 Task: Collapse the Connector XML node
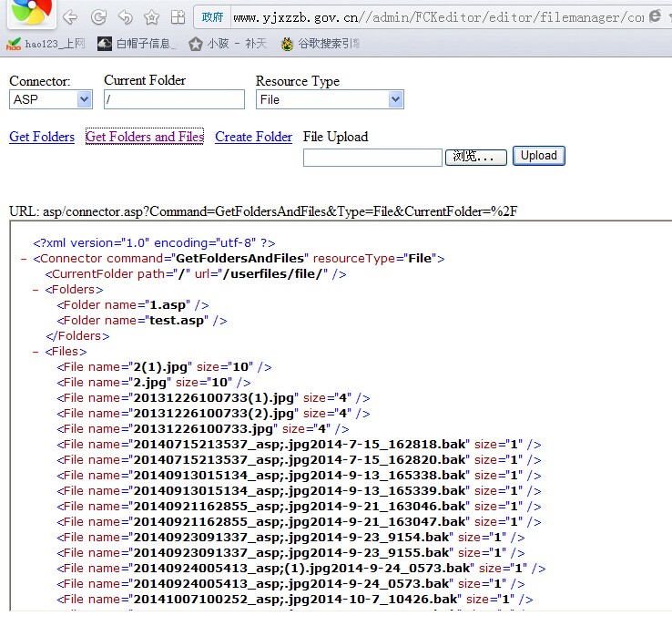[x=24, y=259]
